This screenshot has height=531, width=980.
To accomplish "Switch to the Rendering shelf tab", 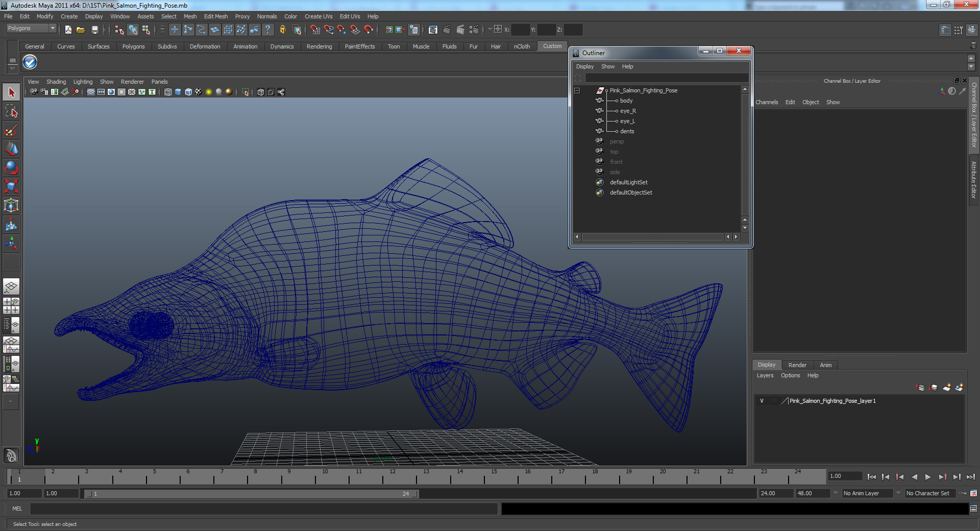I will point(319,46).
